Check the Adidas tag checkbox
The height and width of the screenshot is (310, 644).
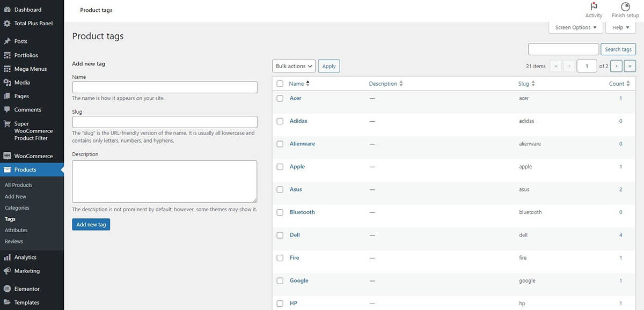[280, 121]
